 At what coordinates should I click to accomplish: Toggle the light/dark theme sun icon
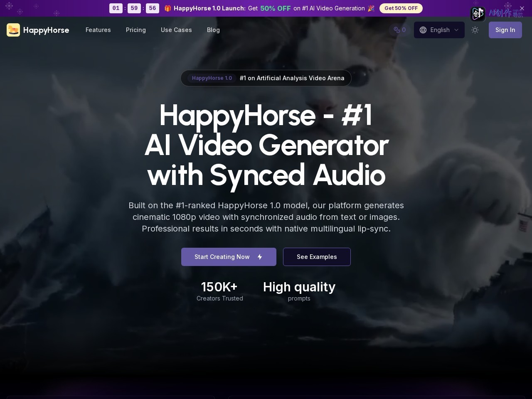click(475, 30)
